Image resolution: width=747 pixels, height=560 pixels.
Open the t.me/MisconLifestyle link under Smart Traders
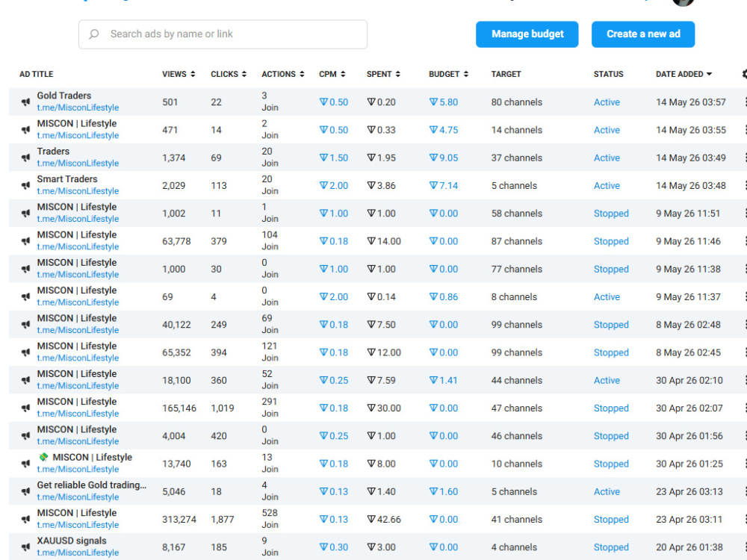pyautogui.click(x=78, y=191)
